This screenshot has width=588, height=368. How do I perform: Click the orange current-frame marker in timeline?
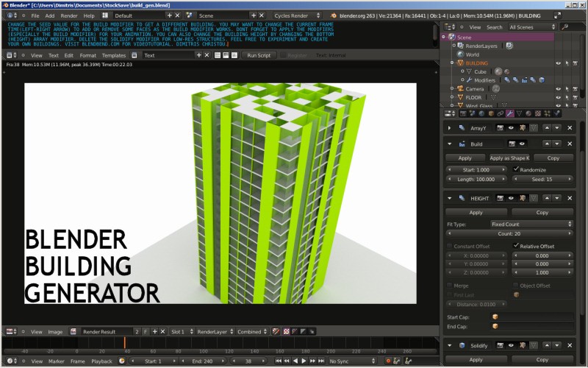pos(125,342)
